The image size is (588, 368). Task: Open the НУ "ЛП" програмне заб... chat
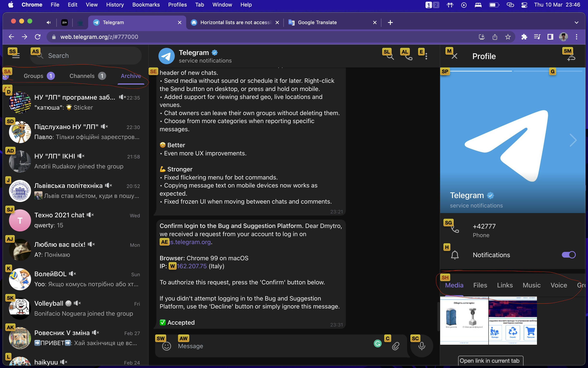coord(75,102)
